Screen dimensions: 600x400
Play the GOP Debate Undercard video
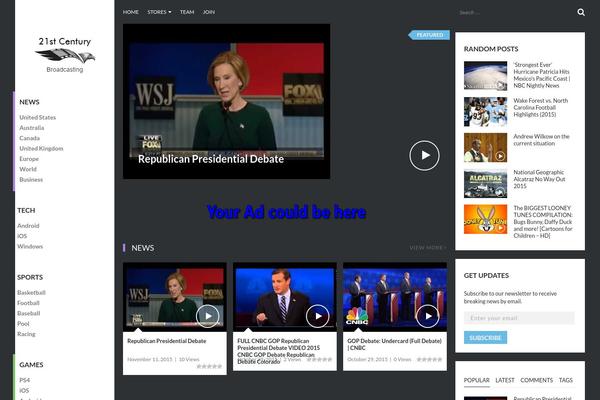[x=428, y=316]
